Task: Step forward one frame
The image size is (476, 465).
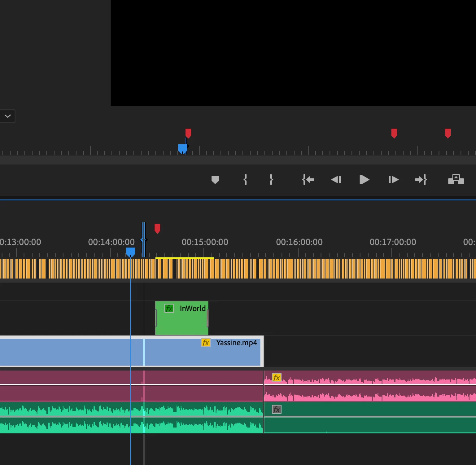Action: [x=393, y=180]
